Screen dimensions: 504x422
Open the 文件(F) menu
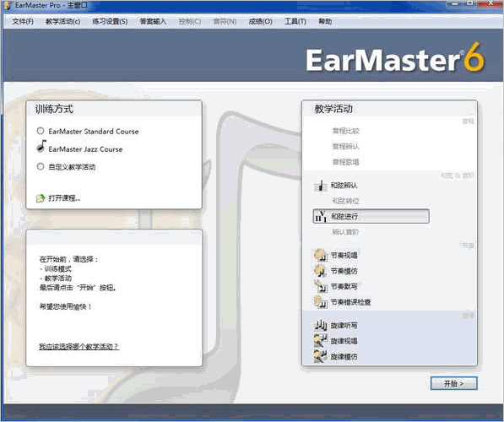23,22
